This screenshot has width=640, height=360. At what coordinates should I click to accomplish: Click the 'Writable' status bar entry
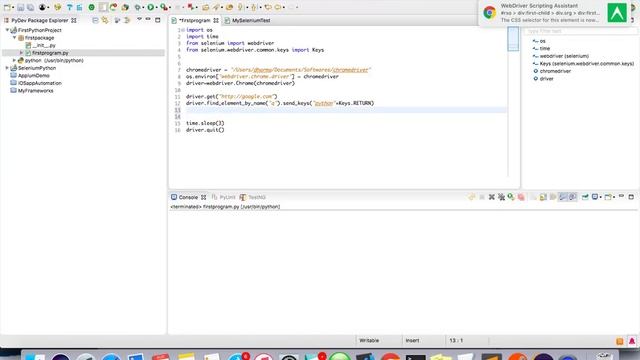(369, 340)
